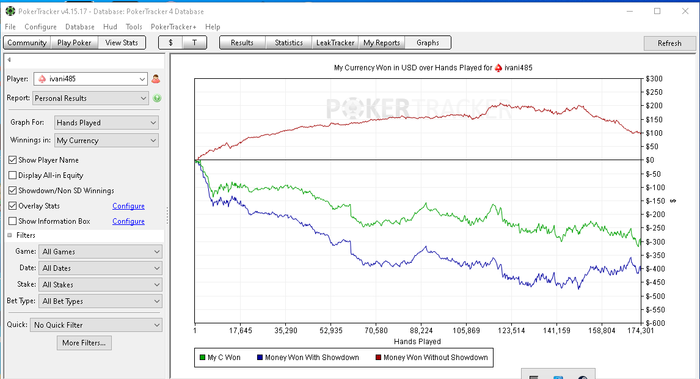Viewport: 700px width, 379px height.
Task: Click the graph title text
Action: 433,68
